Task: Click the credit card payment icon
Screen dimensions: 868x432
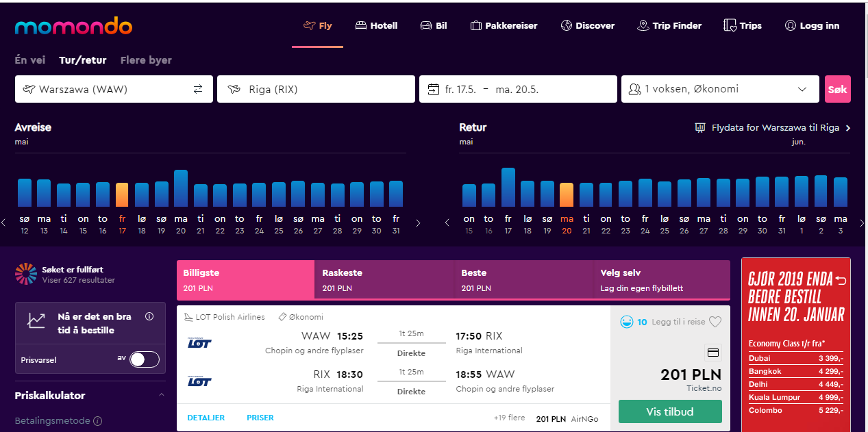Action: [x=713, y=353]
